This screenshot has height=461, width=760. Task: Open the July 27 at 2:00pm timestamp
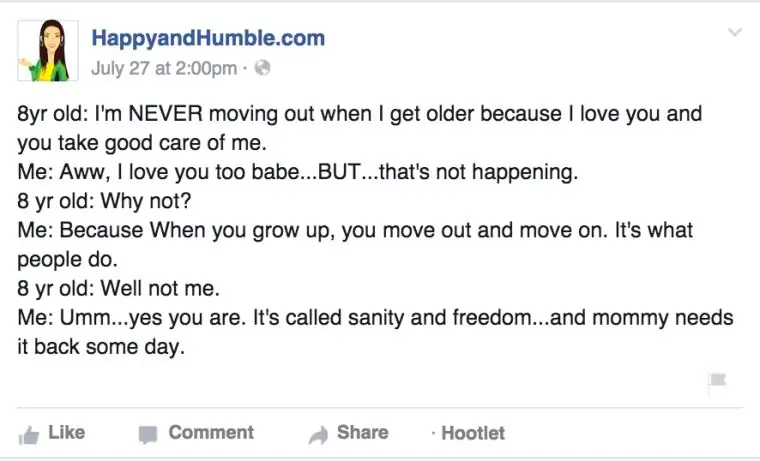tap(164, 68)
